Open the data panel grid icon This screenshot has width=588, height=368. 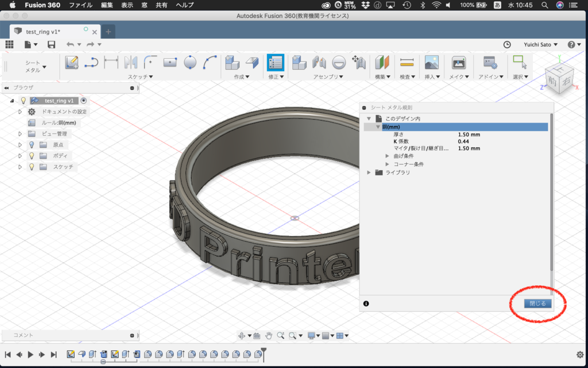[9, 44]
